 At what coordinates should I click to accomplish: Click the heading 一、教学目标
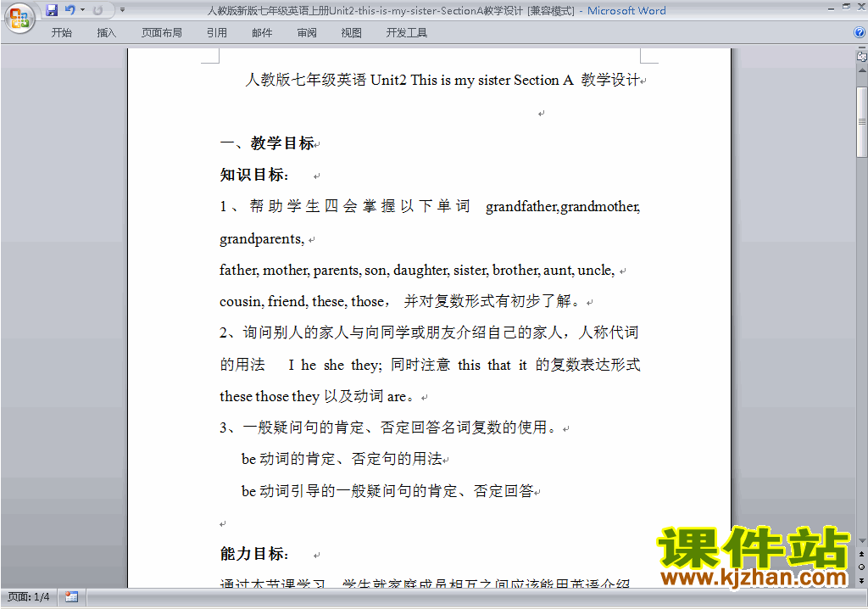[267, 143]
